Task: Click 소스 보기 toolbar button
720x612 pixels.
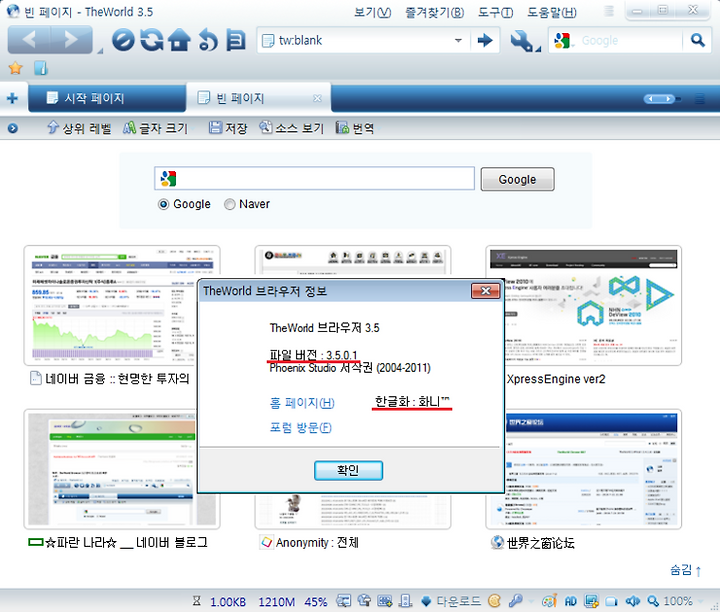Action: 291,128
